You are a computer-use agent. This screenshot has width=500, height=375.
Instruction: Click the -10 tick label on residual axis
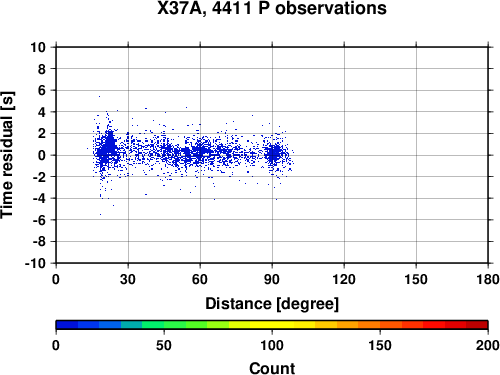point(35,263)
